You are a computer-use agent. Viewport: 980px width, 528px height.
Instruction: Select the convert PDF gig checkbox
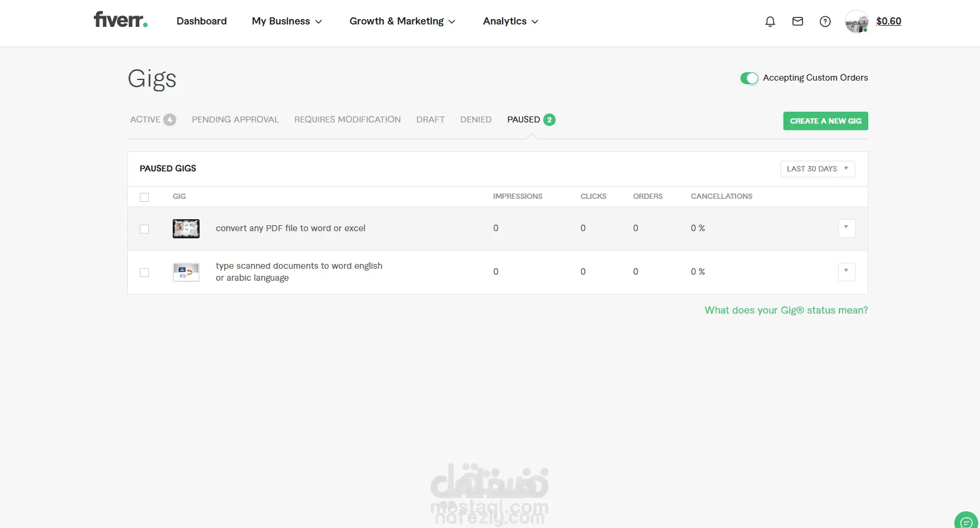(145, 229)
